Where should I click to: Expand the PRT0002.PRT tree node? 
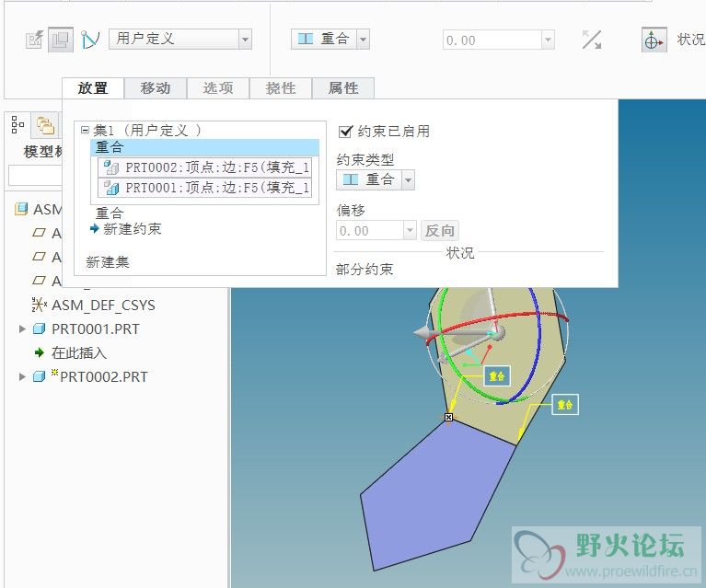click(x=21, y=376)
